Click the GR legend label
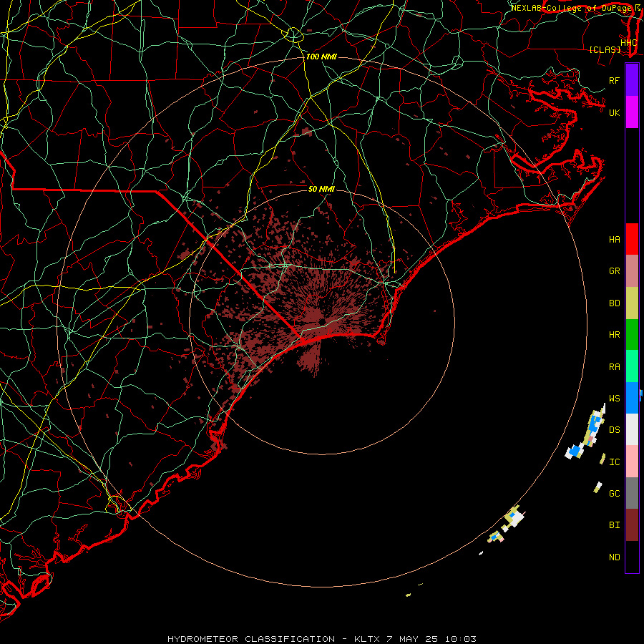 click(614, 271)
